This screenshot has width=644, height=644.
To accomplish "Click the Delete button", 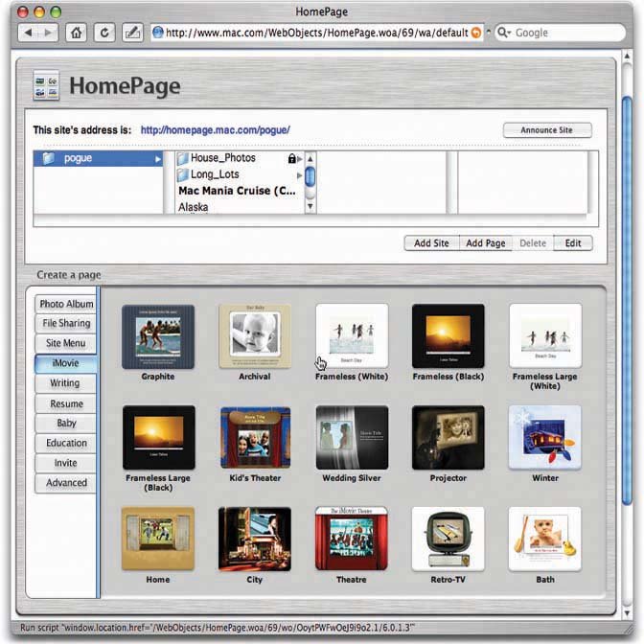I will [x=533, y=243].
